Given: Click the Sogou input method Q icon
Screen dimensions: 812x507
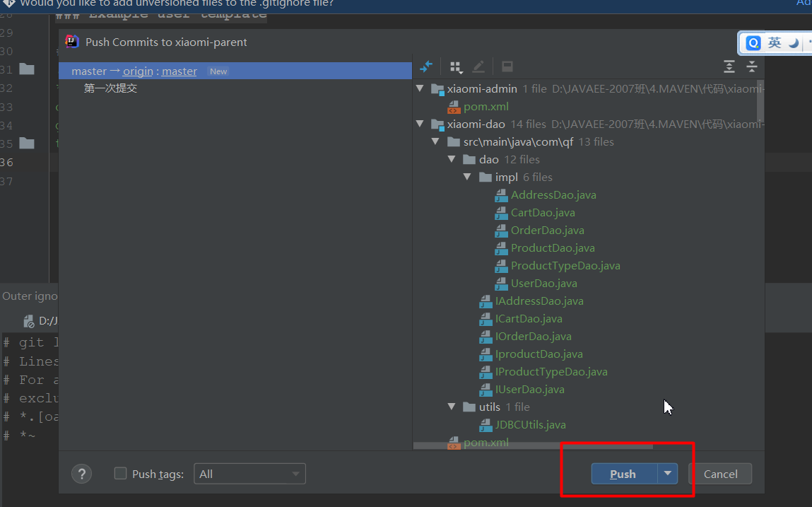Looking at the screenshot, I should [x=753, y=43].
